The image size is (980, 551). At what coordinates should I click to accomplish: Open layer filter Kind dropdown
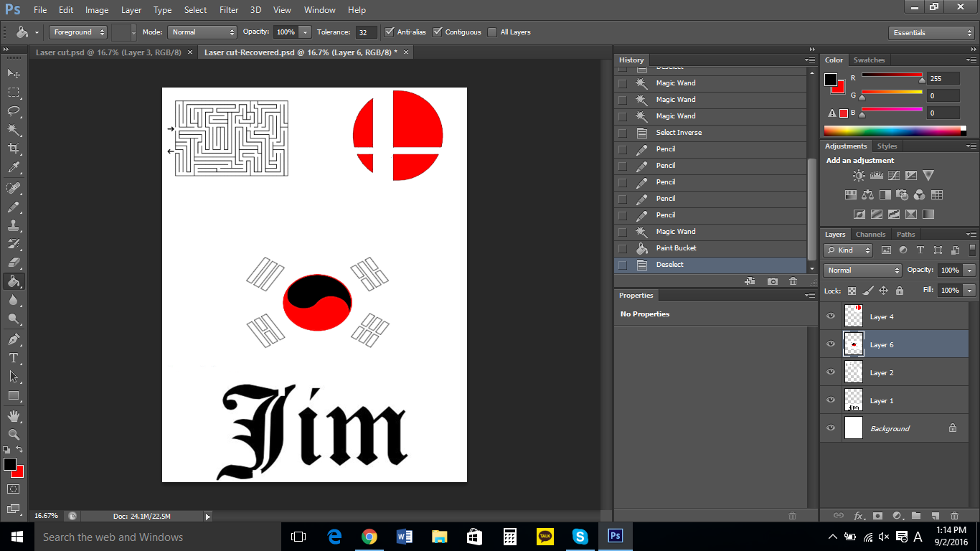tap(849, 250)
